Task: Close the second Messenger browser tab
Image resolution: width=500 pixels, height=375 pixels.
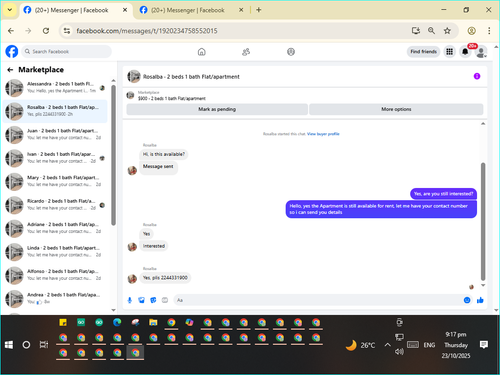Action: click(x=241, y=10)
